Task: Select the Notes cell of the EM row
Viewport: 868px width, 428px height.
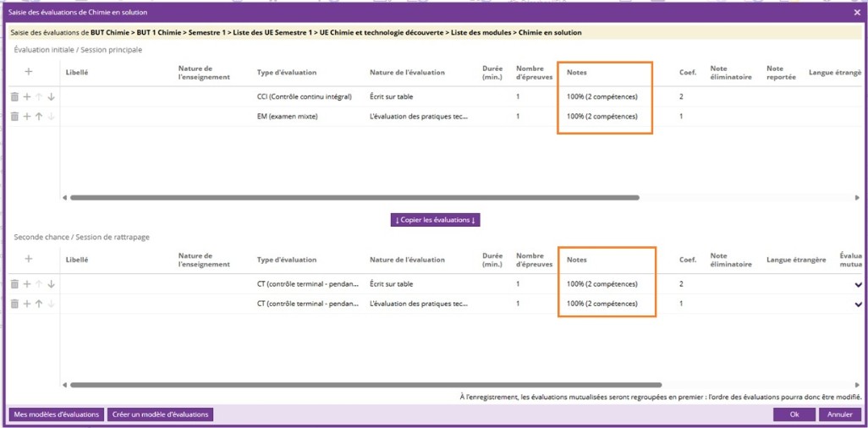Action: click(x=602, y=117)
